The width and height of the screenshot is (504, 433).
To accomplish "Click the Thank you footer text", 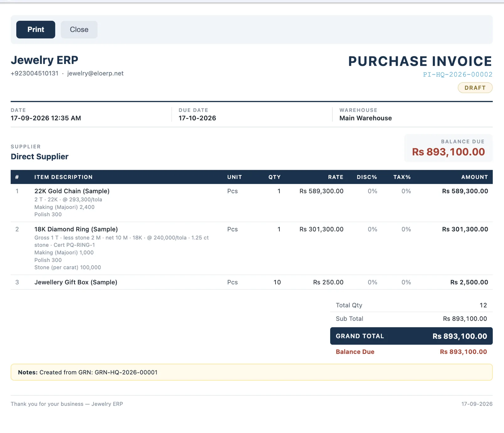I will 67,404.
